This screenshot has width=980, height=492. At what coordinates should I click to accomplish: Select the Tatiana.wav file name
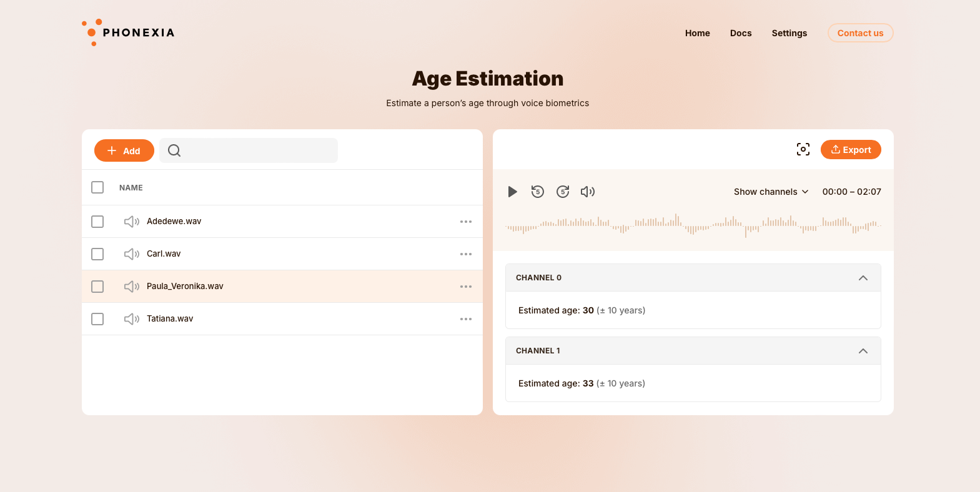pyautogui.click(x=170, y=318)
